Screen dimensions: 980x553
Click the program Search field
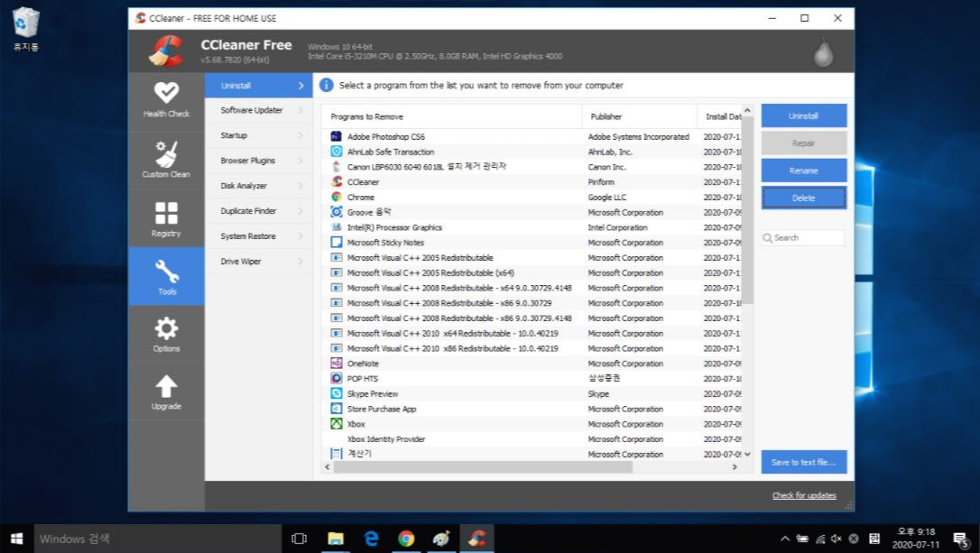tap(804, 237)
